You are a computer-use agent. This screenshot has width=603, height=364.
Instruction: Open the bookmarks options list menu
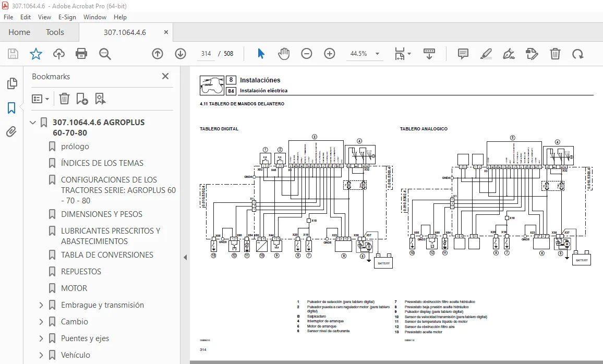(x=40, y=99)
